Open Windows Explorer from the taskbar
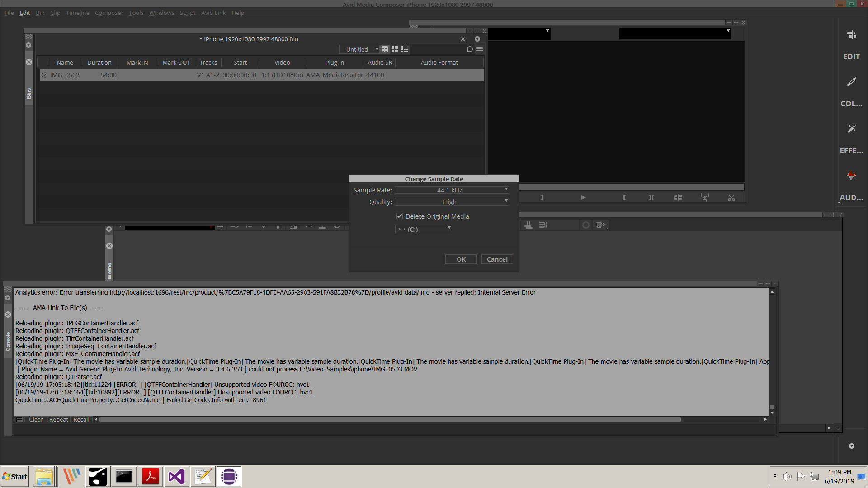Viewport: 868px width, 488px height. pyautogui.click(x=44, y=477)
